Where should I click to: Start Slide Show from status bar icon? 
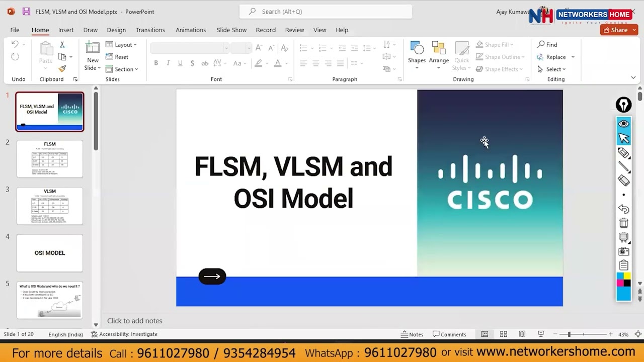pos(541,334)
